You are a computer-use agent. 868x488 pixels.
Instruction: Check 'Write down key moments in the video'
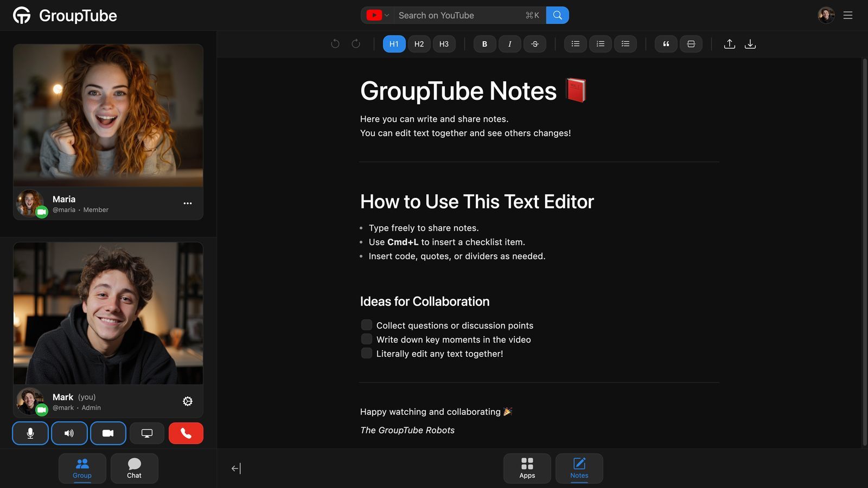click(367, 339)
